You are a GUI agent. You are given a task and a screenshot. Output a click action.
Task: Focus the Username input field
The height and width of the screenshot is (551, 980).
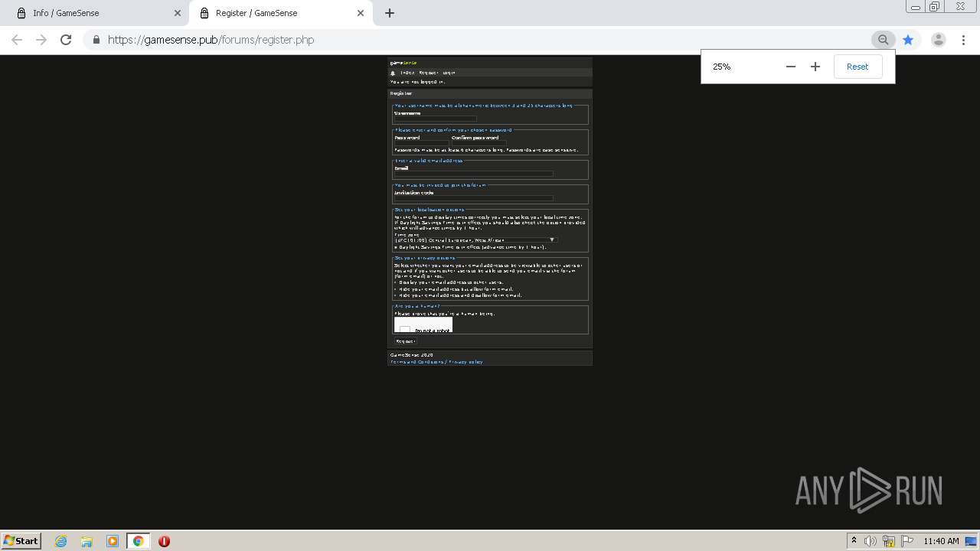tap(435, 119)
